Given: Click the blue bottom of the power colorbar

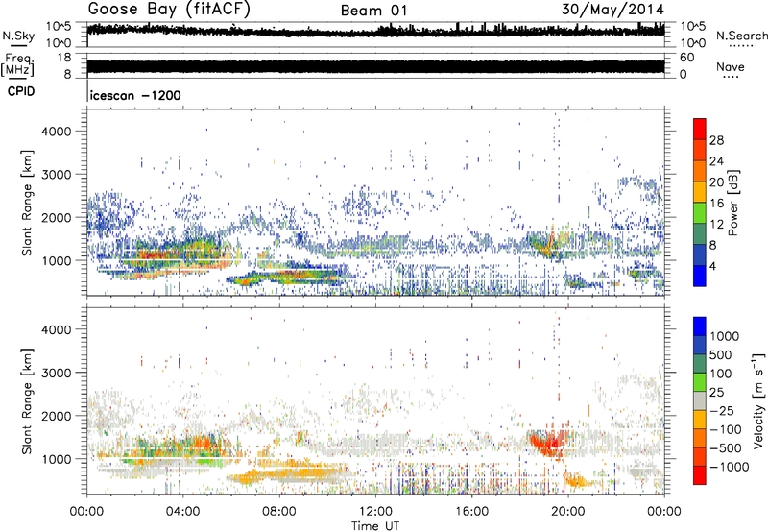Looking at the screenshot, I should point(700,276).
